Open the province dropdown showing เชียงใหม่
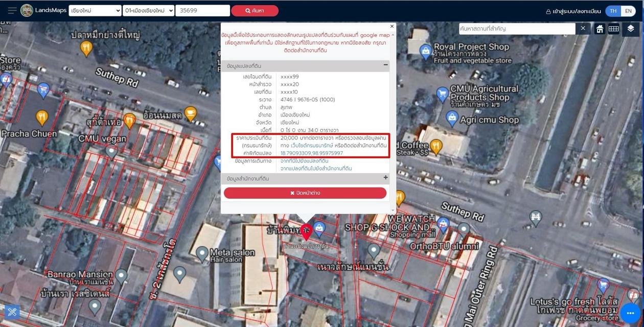Screen dimensions: 644x327 [95, 11]
